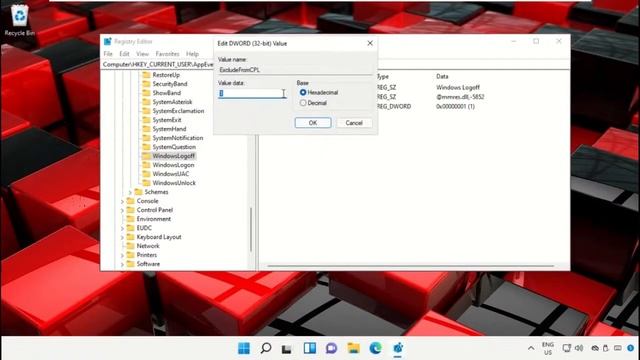
Task: Confirm the DWORD value with OK
Action: click(313, 123)
